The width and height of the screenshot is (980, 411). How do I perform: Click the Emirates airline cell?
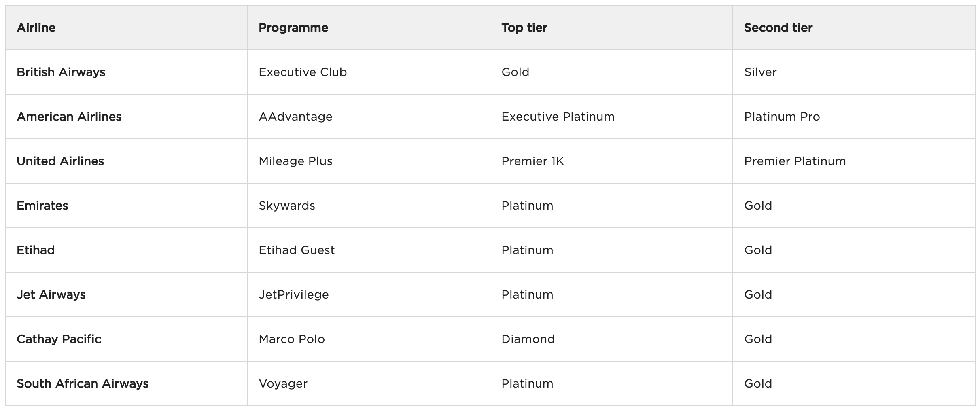(x=42, y=205)
